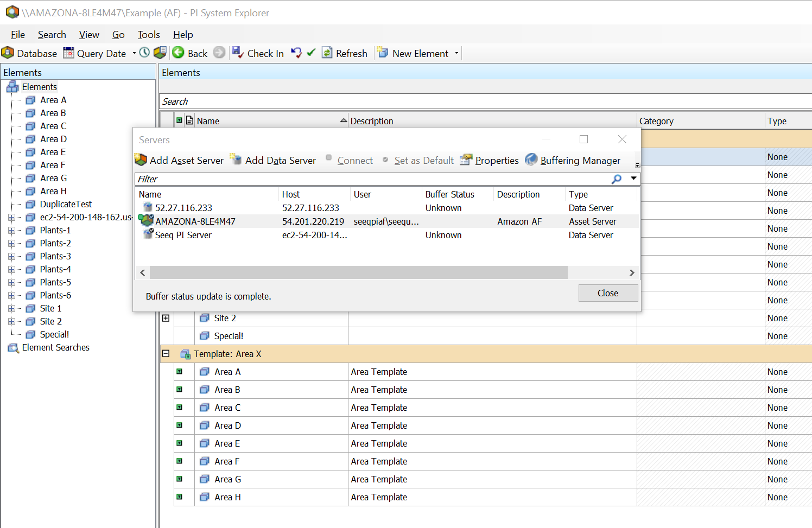Close the Servers dialog
This screenshot has height=528, width=812.
coord(608,293)
